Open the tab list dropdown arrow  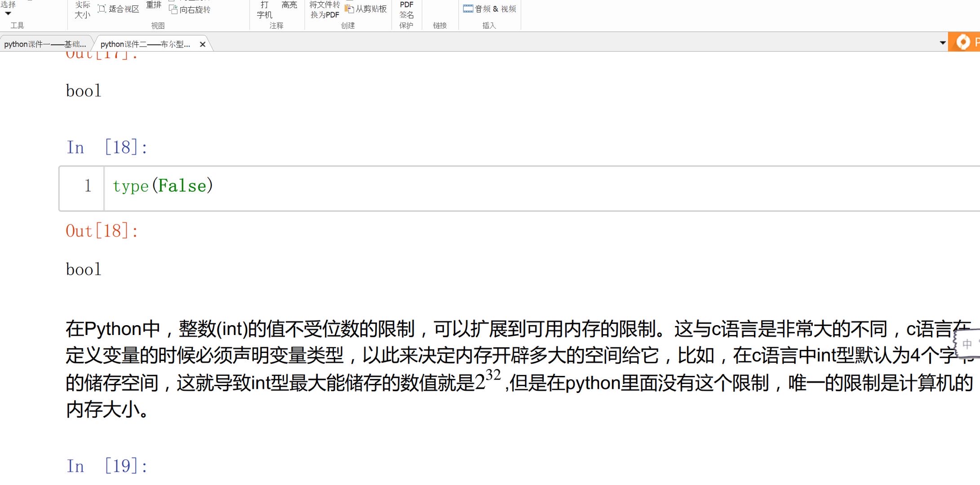942,43
